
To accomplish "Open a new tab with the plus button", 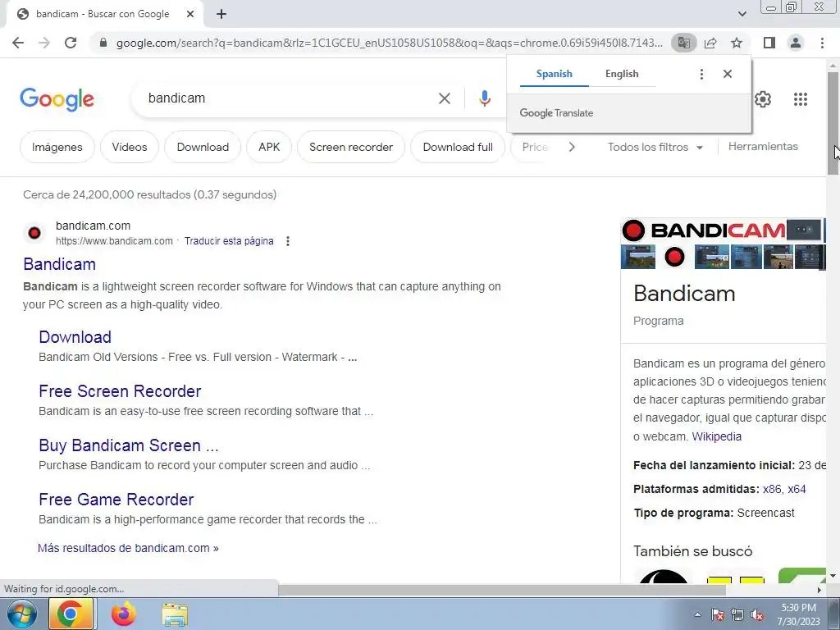I will pos(221,14).
